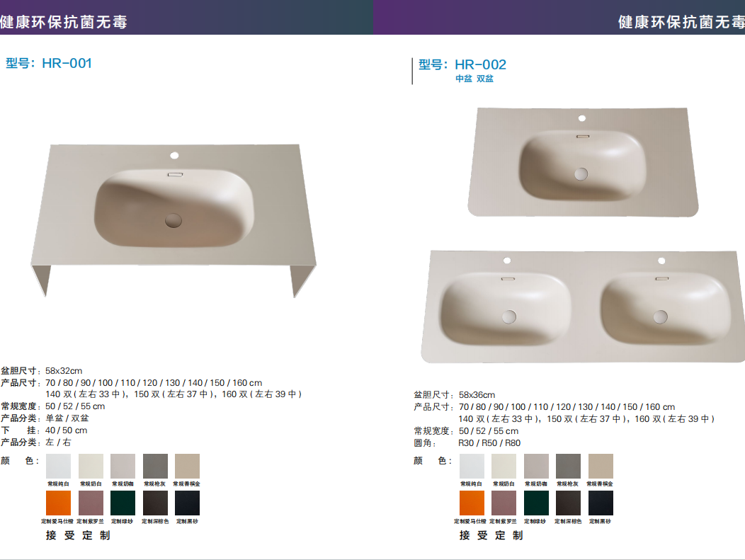Click the 型号: HR-001 model heading
This screenshot has height=560, width=745.
pyautogui.click(x=49, y=63)
